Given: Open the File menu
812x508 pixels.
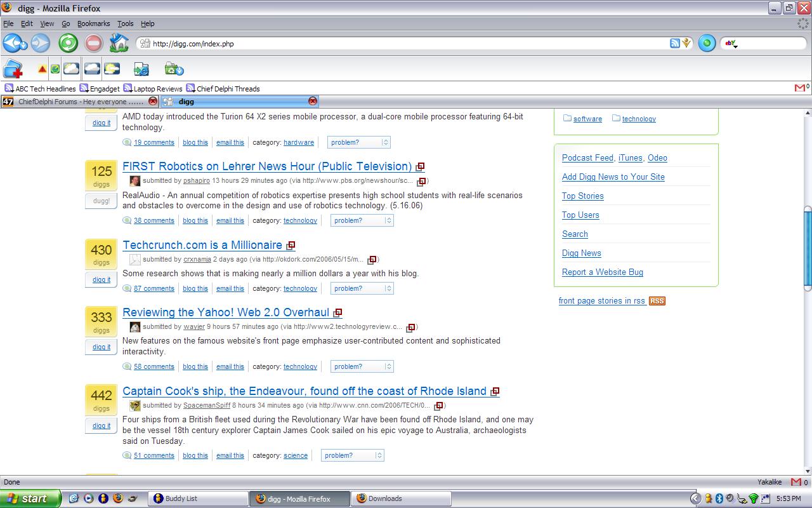Looking at the screenshot, I should pos(8,23).
